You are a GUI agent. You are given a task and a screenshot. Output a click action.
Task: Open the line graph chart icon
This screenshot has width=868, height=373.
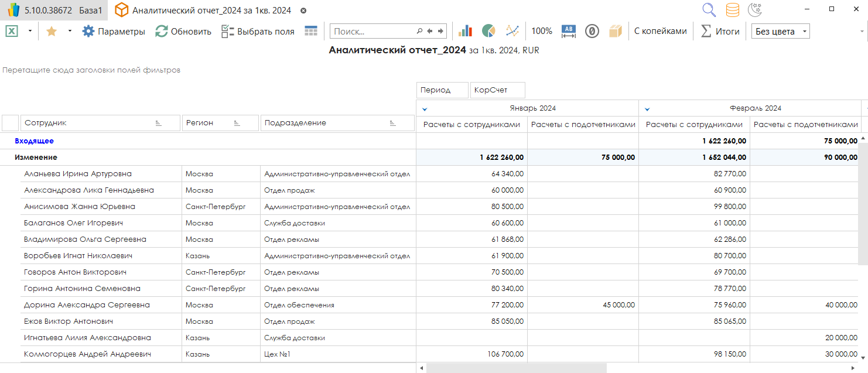[x=512, y=31]
